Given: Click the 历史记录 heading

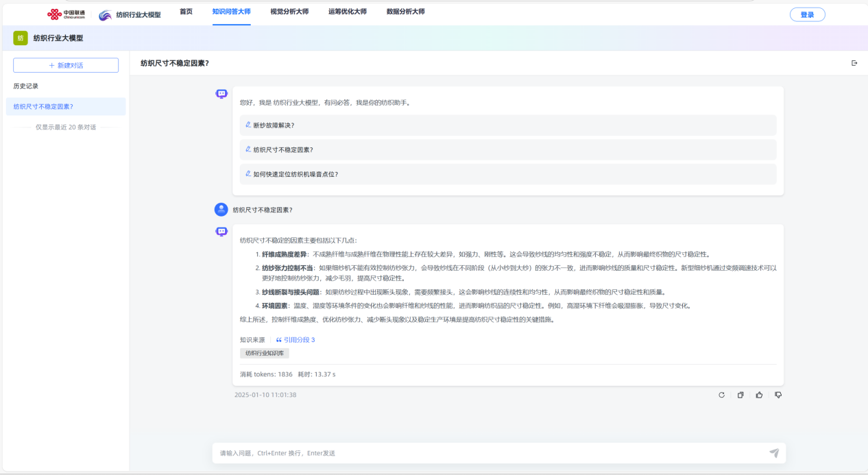Looking at the screenshot, I should pyautogui.click(x=26, y=86).
